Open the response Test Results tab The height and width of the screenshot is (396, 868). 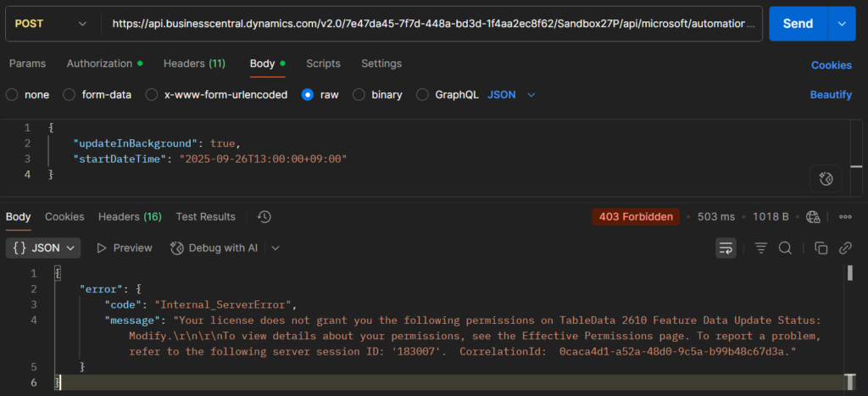(205, 217)
